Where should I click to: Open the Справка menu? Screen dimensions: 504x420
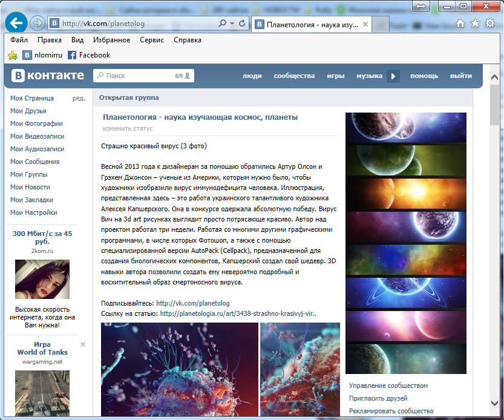click(x=188, y=40)
